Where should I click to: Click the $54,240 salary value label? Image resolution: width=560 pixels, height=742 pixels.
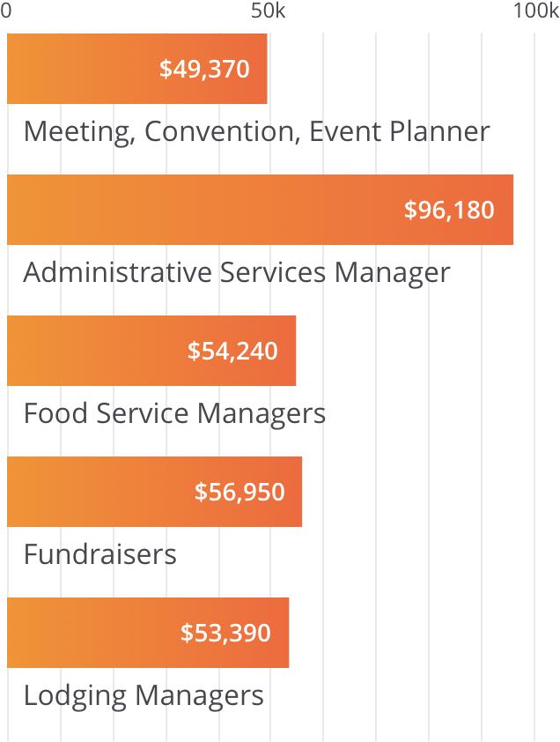click(x=232, y=351)
